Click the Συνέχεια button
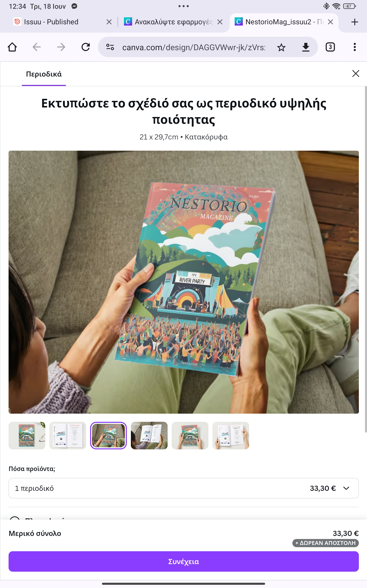367x588 pixels. point(183,561)
